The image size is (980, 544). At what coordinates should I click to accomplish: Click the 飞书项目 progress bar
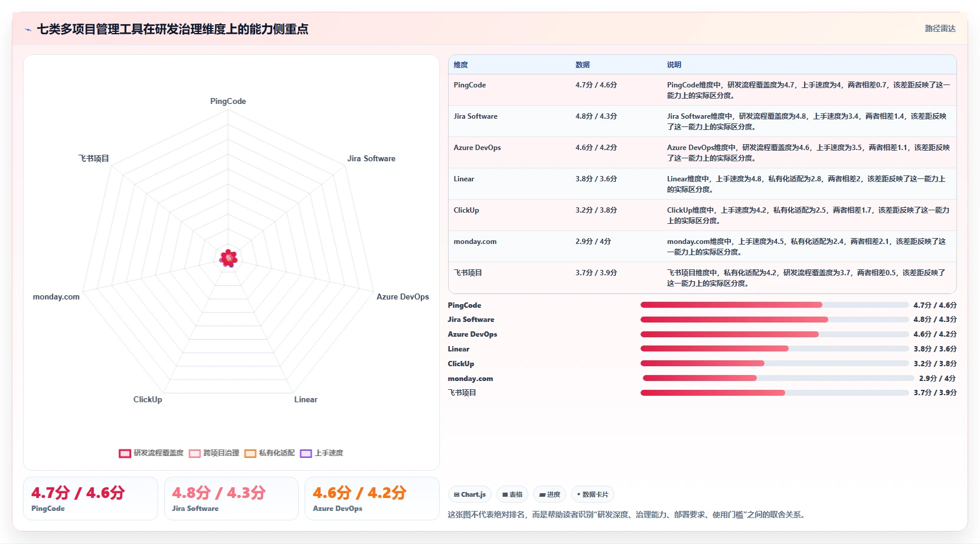coord(775,393)
